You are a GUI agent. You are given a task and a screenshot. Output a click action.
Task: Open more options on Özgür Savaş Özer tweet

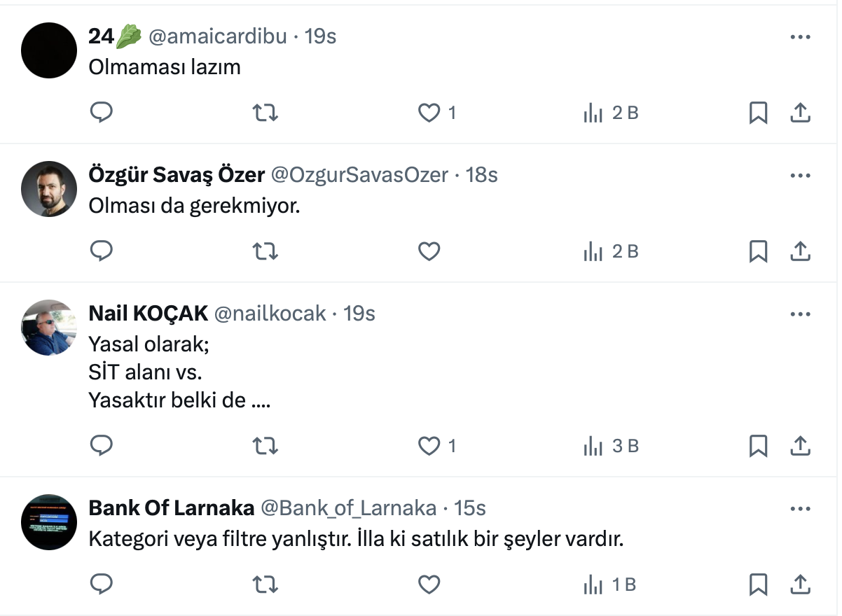800,176
